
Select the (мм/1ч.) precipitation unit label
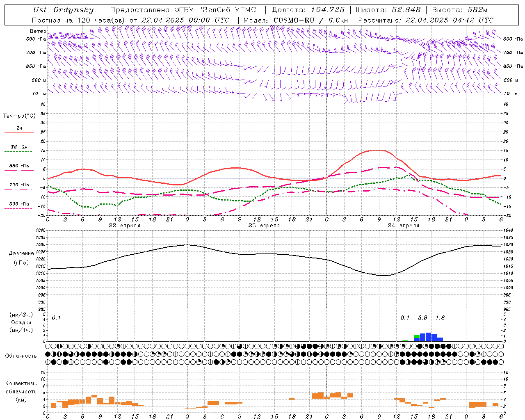(21, 330)
